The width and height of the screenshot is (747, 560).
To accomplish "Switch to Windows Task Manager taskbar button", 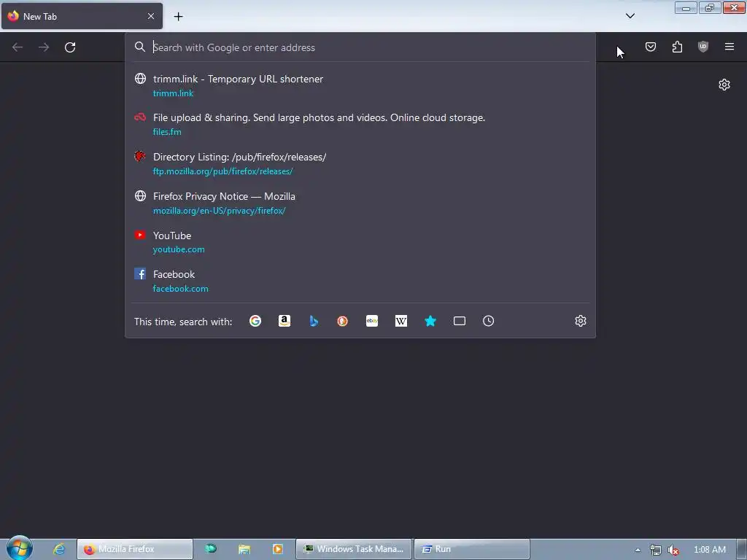I will [354, 549].
